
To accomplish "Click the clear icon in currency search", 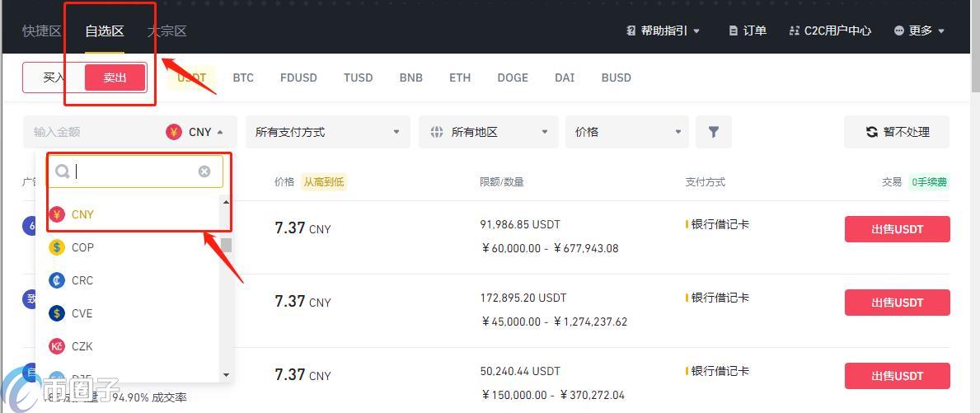I will [x=204, y=171].
